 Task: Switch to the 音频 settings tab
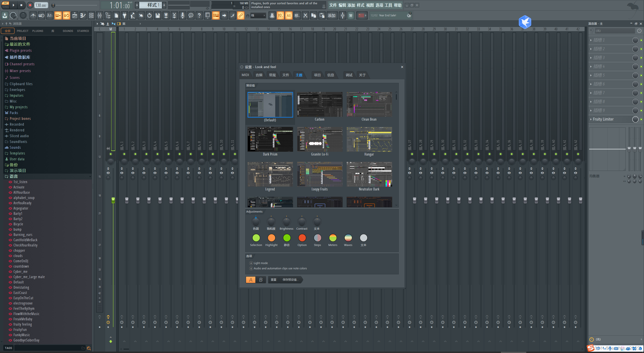point(259,75)
